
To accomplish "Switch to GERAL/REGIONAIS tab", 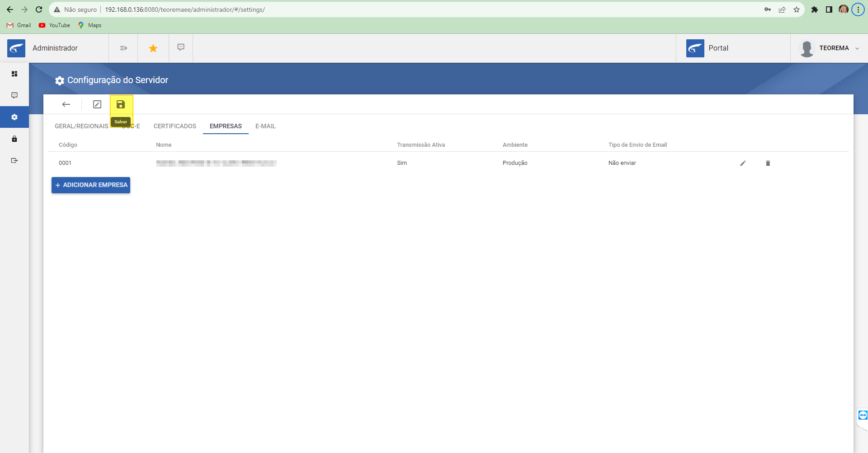I will click(x=81, y=126).
